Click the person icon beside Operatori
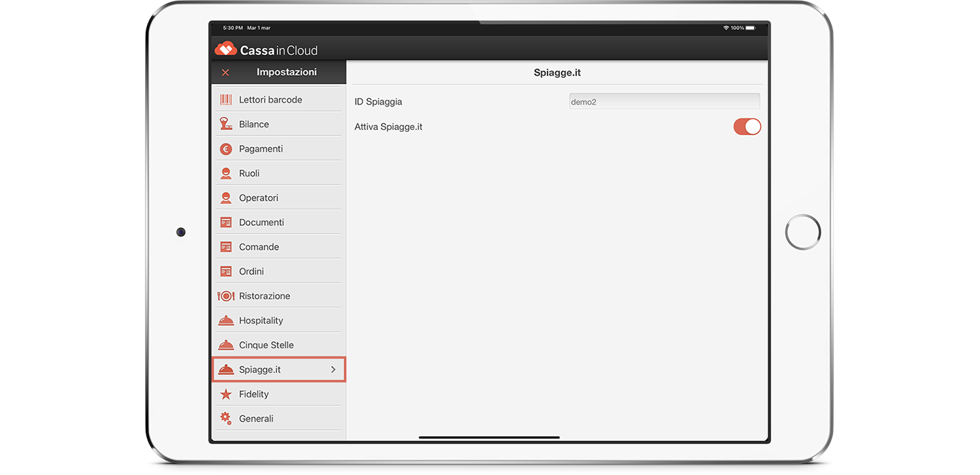 pos(226,198)
